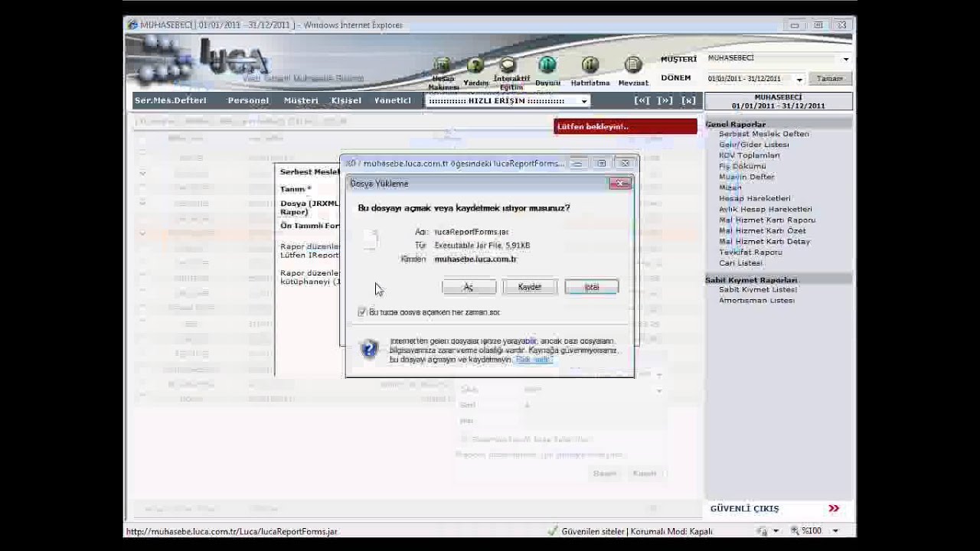This screenshot has height=551, width=980.
Task: Open the zoom %100 dropdown arrow
Action: [x=835, y=531]
